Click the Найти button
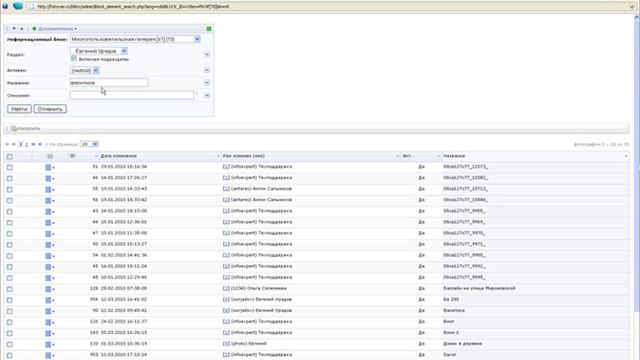The width and height of the screenshot is (640, 360). coord(19,109)
